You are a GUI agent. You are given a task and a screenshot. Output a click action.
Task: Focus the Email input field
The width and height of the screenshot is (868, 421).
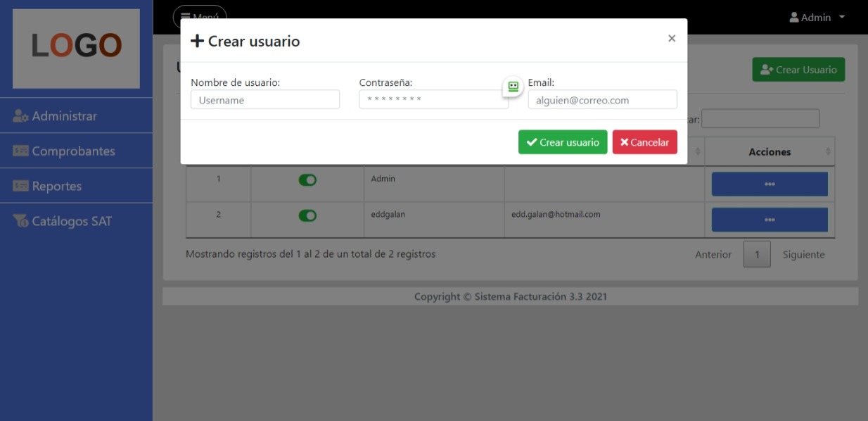coord(602,99)
